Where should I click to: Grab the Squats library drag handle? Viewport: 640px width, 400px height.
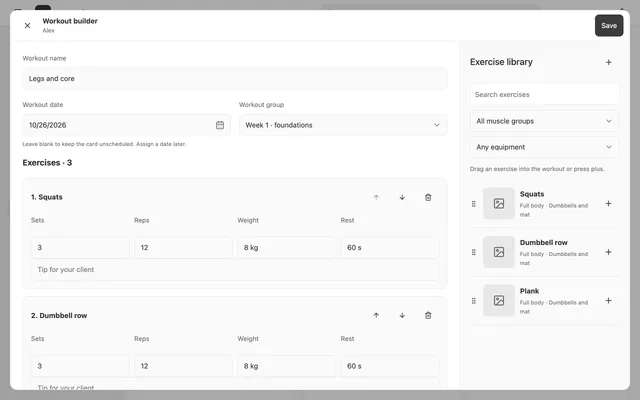point(473,204)
